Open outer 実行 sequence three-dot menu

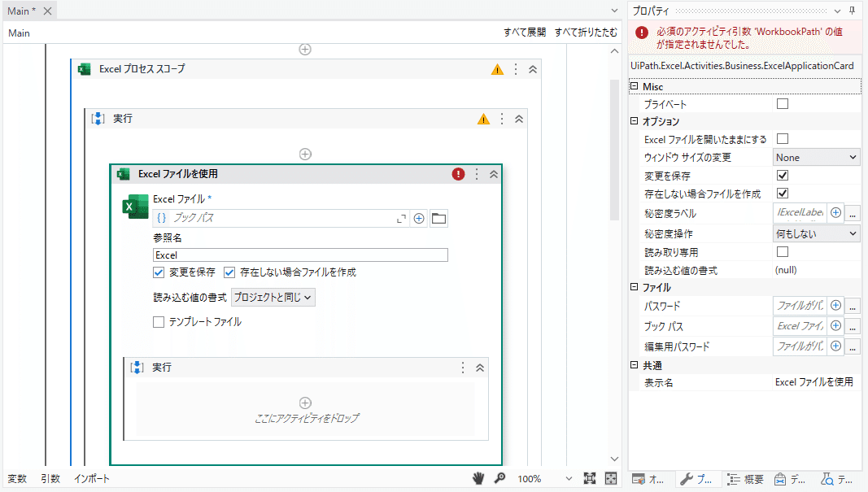point(502,119)
